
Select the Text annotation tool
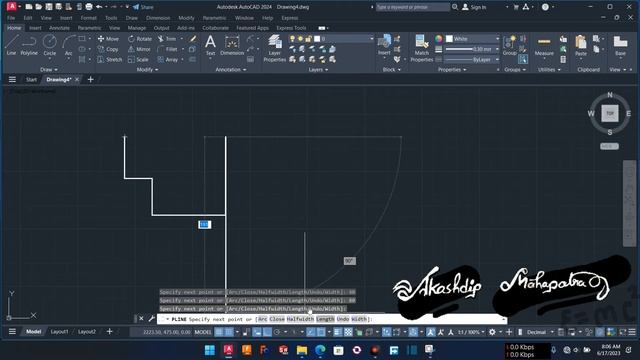210,44
